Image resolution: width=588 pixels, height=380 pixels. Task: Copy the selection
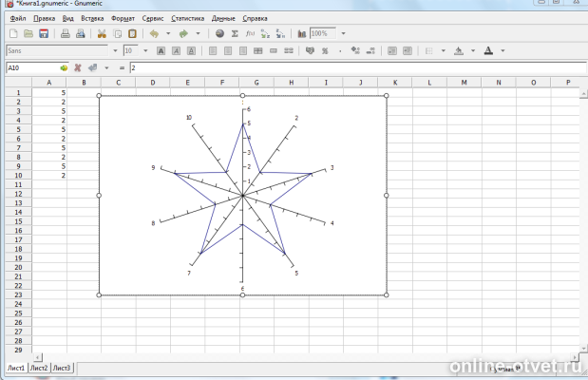coord(118,34)
